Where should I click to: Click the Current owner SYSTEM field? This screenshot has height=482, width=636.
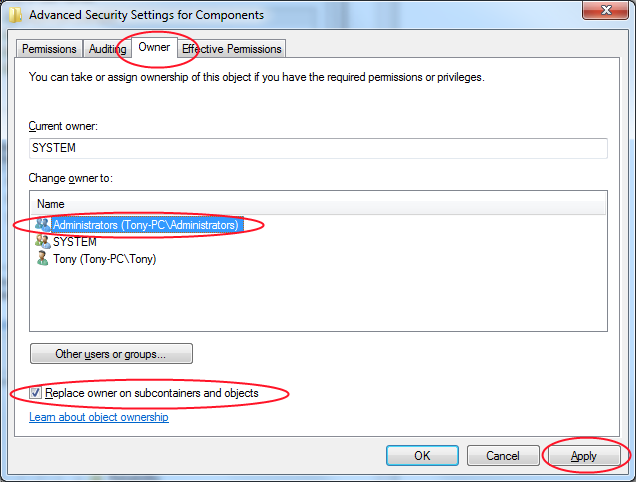(x=318, y=148)
